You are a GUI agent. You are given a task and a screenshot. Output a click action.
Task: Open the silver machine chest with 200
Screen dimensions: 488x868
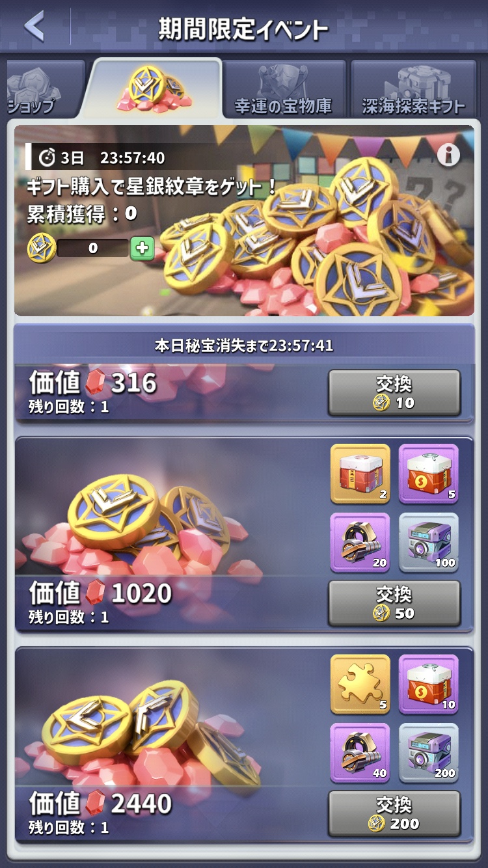429,753
